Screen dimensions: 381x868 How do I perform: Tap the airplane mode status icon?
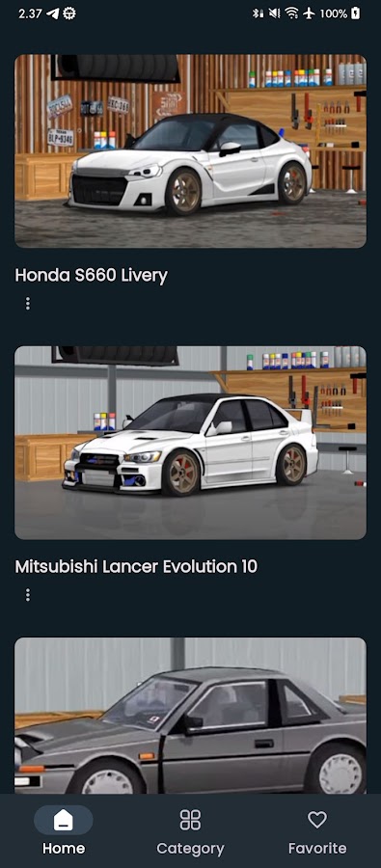(309, 14)
